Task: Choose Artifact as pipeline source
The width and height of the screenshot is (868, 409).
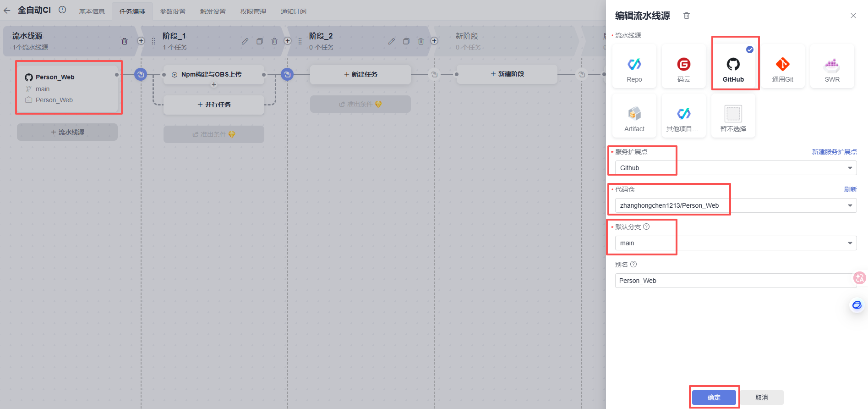Action: 634,116
